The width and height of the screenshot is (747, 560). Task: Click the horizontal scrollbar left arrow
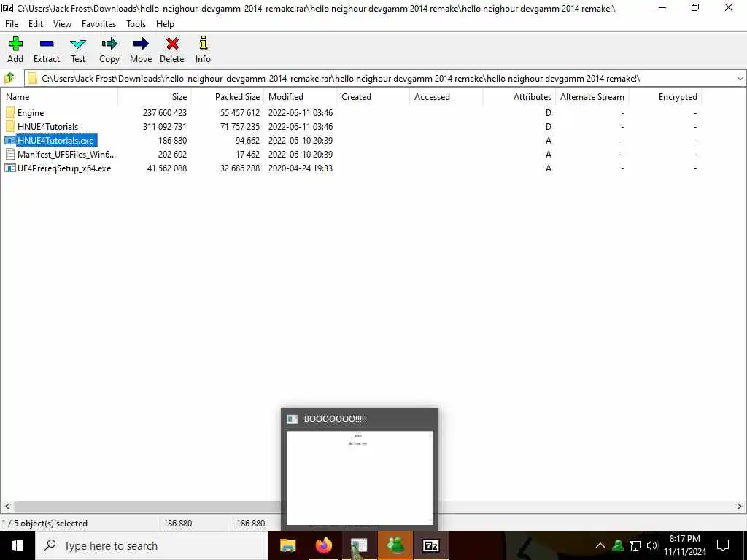tap(7, 507)
